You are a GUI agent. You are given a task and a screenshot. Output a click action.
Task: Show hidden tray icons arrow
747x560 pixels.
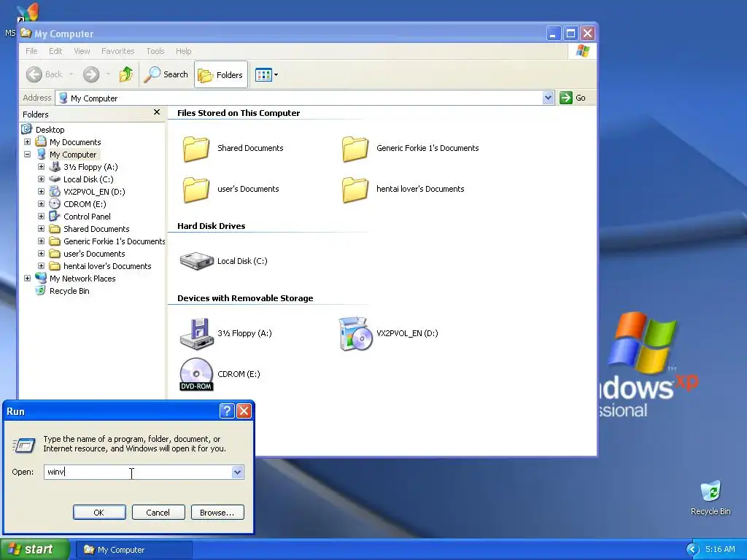tap(692, 550)
